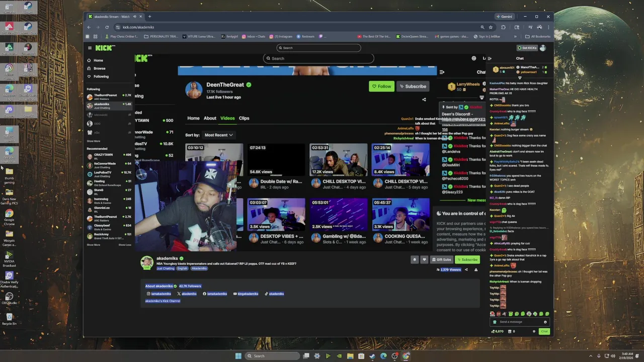Switch to the Clips tab on DeenTheGreat
This screenshot has height=362, width=644.
click(x=244, y=118)
